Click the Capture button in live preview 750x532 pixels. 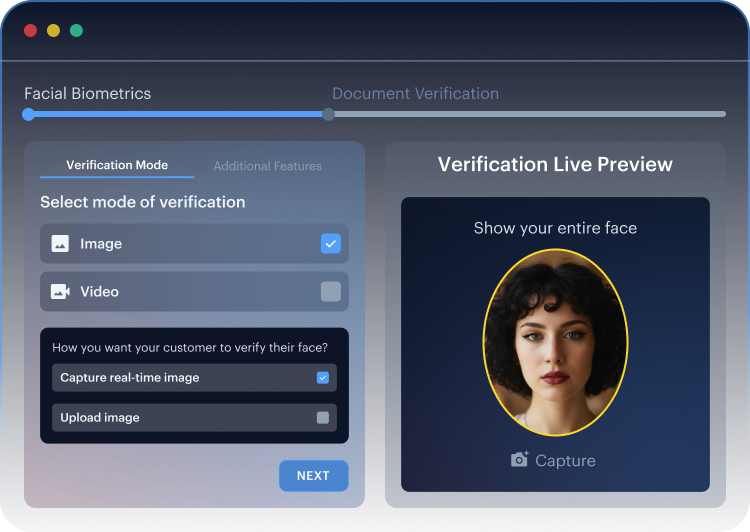click(x=553, y=460)
